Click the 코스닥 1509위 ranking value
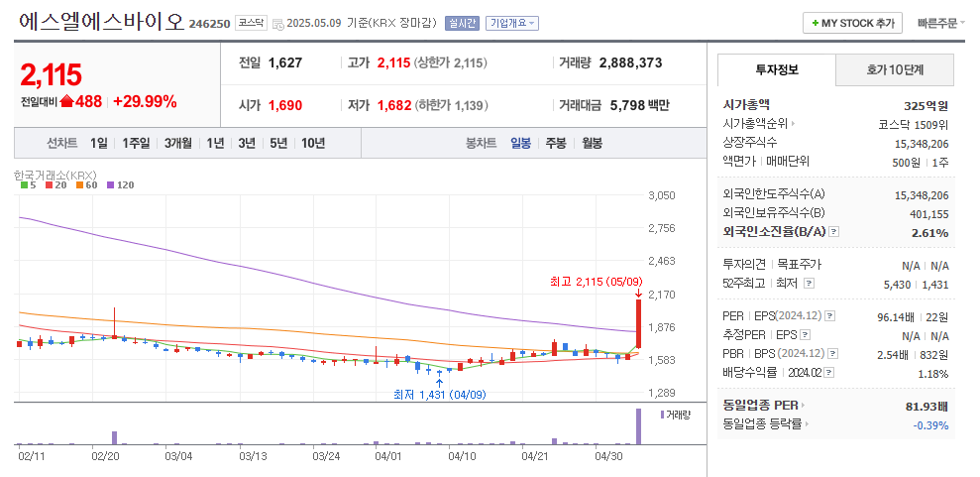Screen dimensions: 980x477 tap(914, 124)
